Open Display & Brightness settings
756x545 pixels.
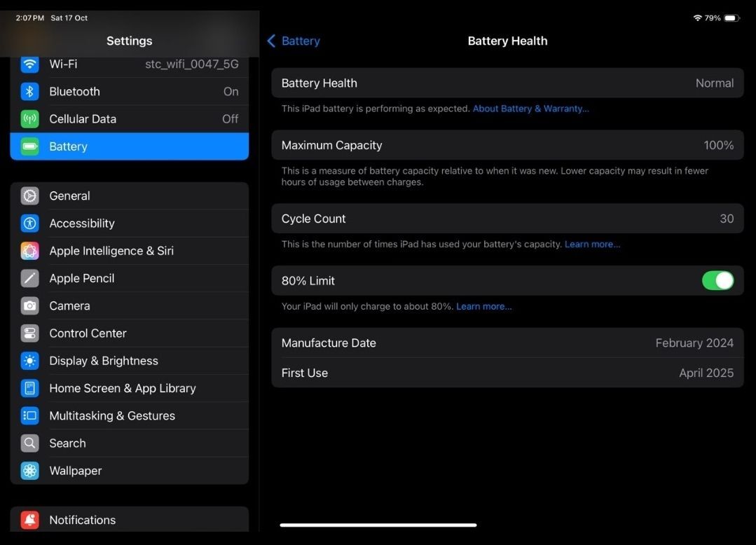point(129,361)
